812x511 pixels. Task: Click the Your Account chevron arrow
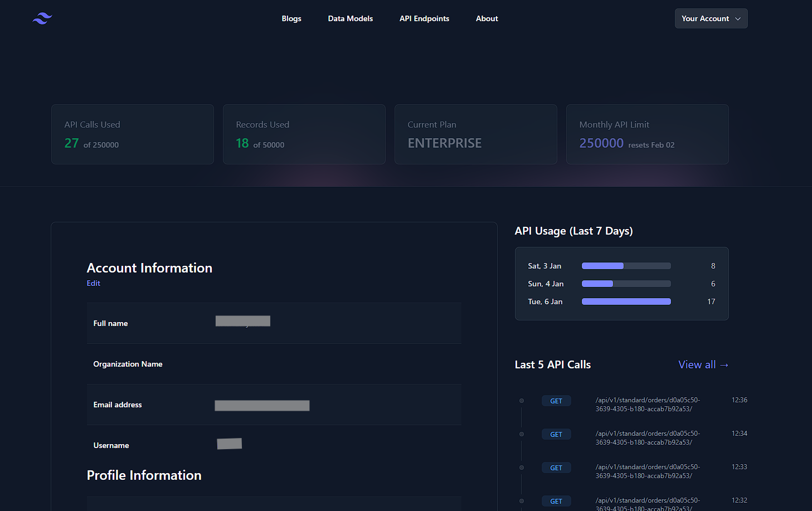(738, 19)
